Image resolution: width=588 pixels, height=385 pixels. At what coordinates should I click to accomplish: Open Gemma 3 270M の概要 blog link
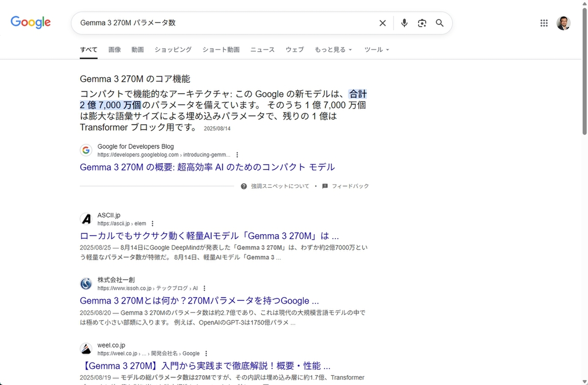click(x=207, y=167)
